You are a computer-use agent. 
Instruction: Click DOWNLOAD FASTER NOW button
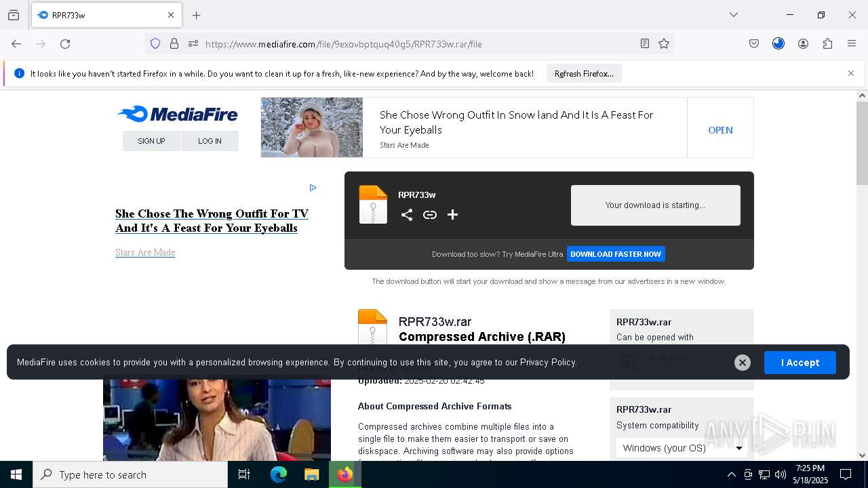point(616,254)
